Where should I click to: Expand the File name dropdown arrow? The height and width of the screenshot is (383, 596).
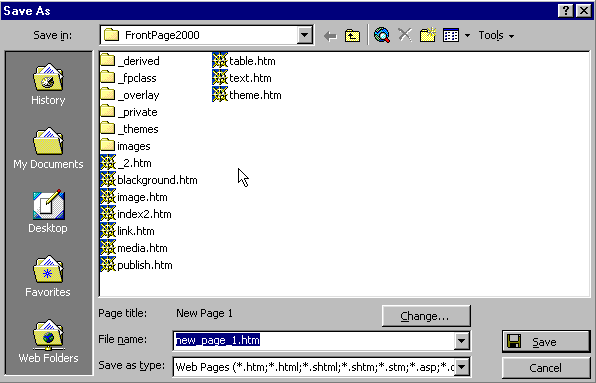pyautogui.click(x=461, y=340)
